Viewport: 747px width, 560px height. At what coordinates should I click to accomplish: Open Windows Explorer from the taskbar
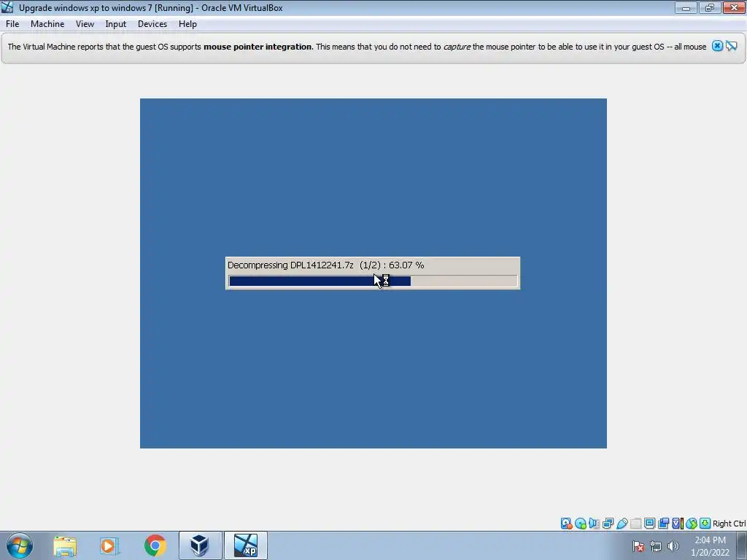[65, 545]
